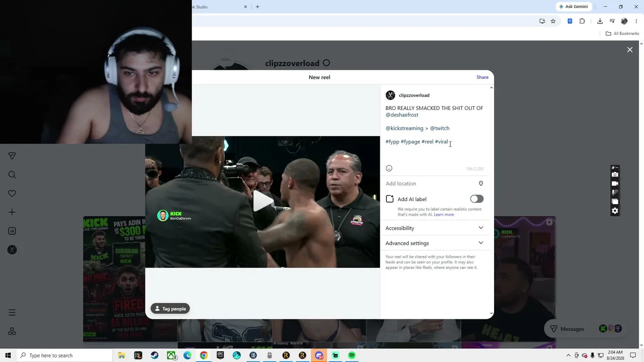Click the #fypp hashtag in caption
Viewport: 644px width, 362px height.
[392, 142]
